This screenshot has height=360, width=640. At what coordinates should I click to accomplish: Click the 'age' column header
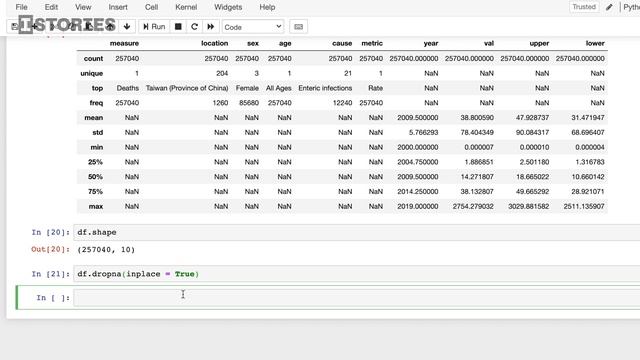(285, 43)
